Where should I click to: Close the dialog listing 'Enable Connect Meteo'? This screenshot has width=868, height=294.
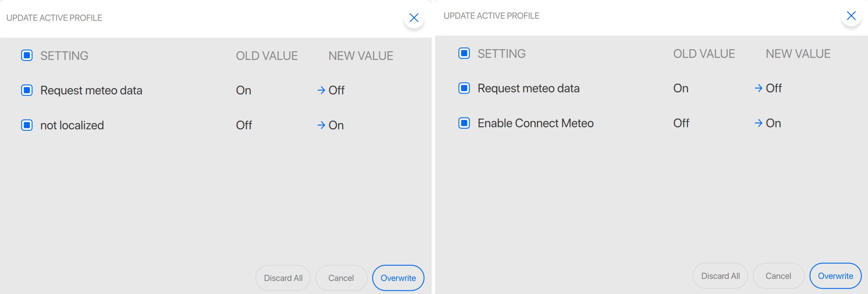pos(851,16)
